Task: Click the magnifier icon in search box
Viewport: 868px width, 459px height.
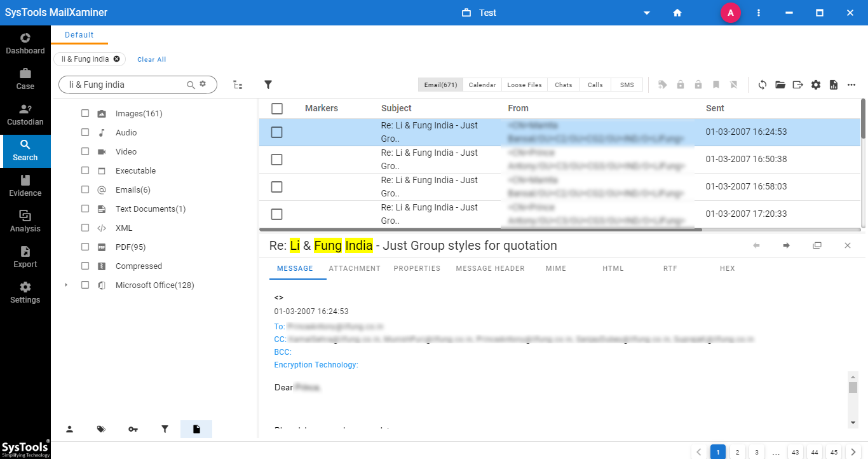Action: click(x=191, y=85)
